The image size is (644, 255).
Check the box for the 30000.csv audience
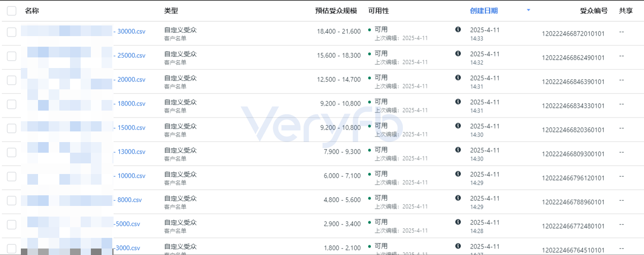pyautogui.click(x=12, y=32)
